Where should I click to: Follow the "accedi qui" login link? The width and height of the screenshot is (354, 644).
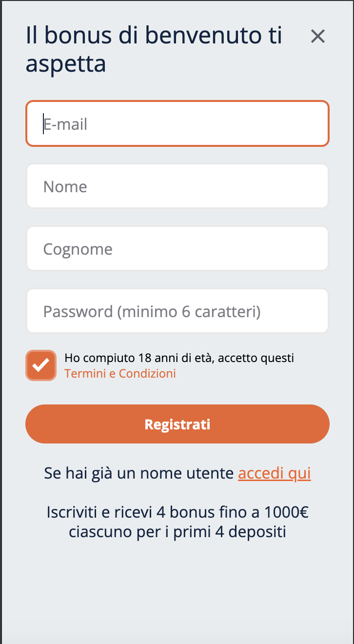(274, 473)
